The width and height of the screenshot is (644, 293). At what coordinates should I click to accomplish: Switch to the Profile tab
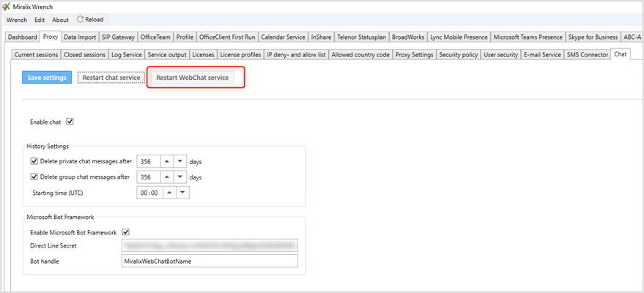185,37
